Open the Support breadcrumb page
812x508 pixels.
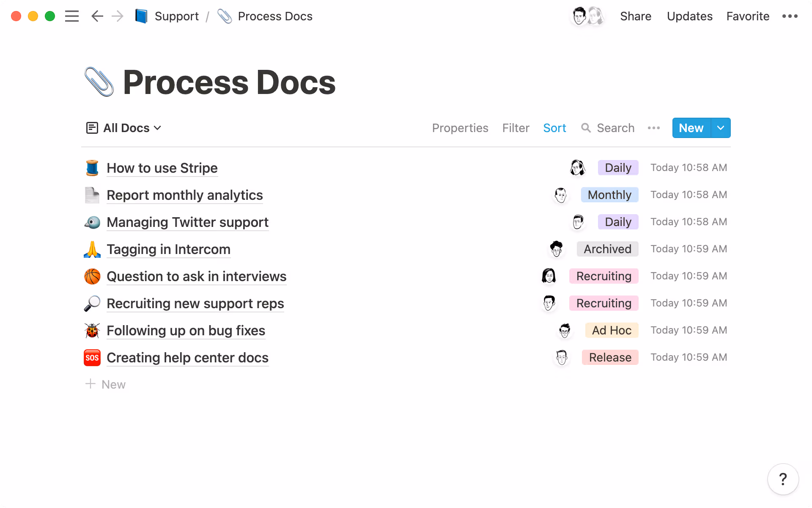click(x=177, y=16)
